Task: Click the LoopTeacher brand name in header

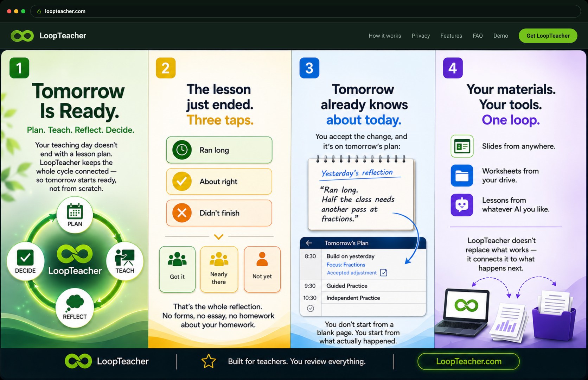Action: 63,36
